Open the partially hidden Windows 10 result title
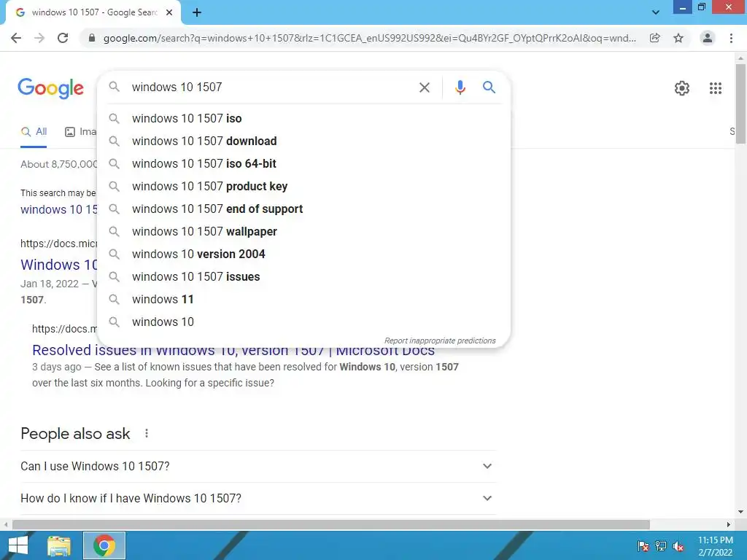747x560 pixels. click(58, 264)
